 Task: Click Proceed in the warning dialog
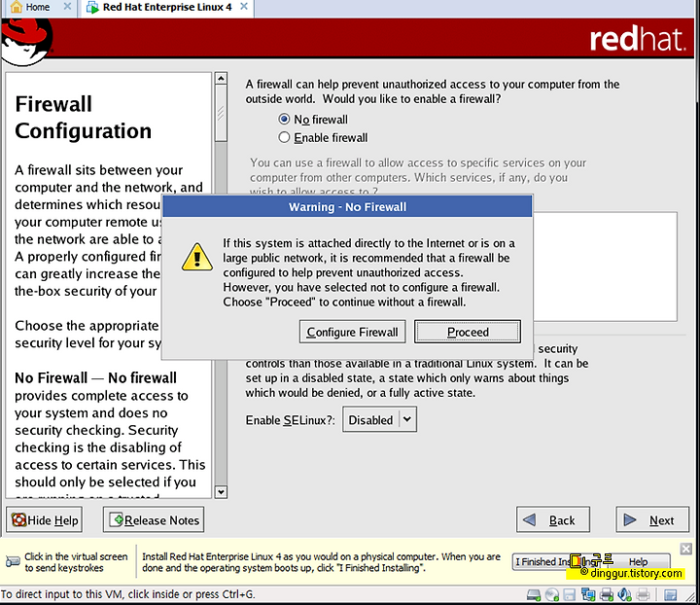point(468,332)
